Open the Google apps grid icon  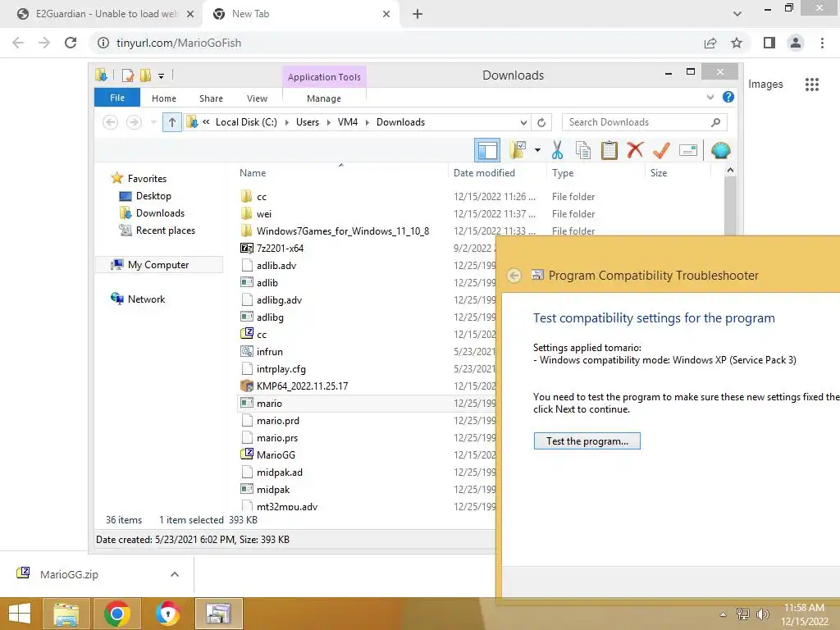812,84
